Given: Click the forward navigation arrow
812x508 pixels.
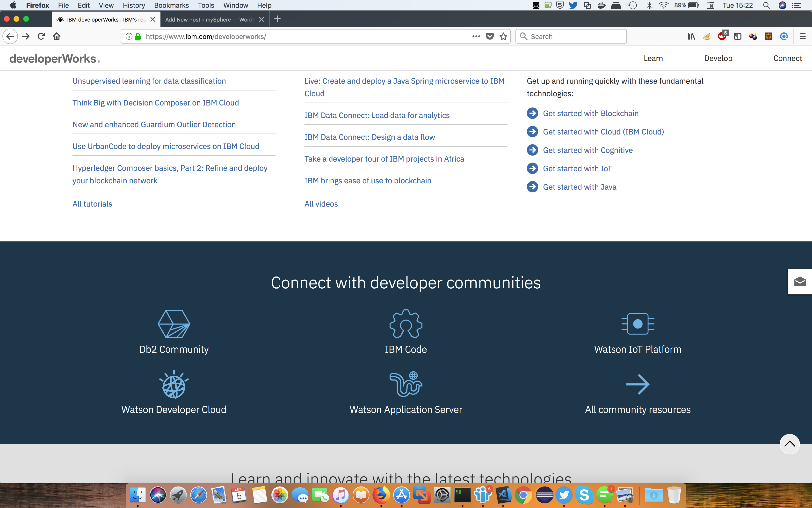Looking at the screenshot, I should 26,36.
